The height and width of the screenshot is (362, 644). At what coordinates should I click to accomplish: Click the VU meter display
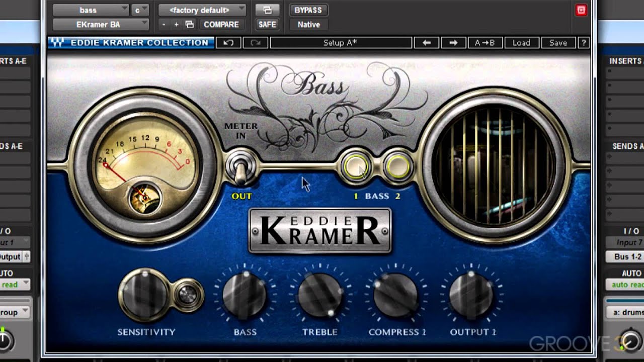coord(145,164)
